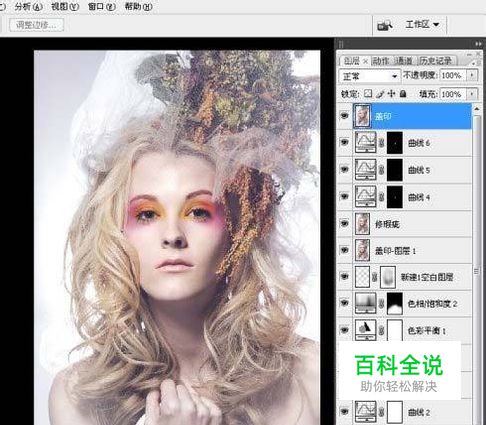Image resolution: width=486 pixels, height=425 pixels.
Task: Select the 新建1空白图层 transparent thumbnail
Action: 362,277
